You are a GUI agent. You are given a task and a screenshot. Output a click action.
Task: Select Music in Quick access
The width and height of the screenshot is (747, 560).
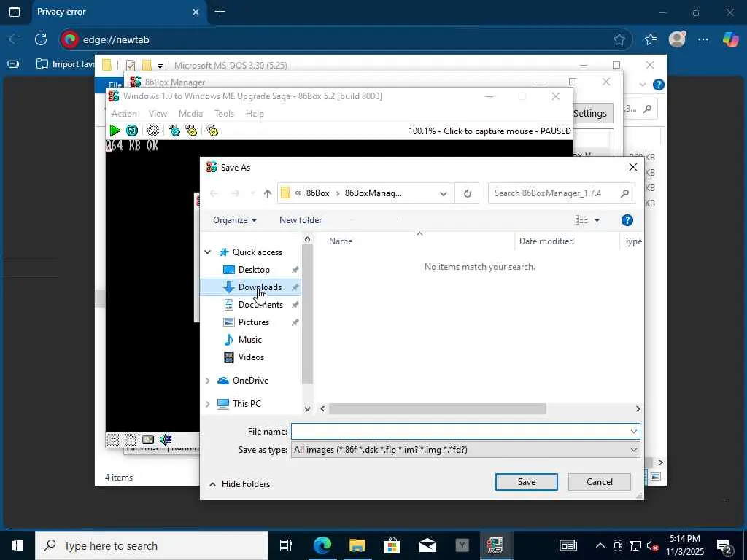(249, 340)
